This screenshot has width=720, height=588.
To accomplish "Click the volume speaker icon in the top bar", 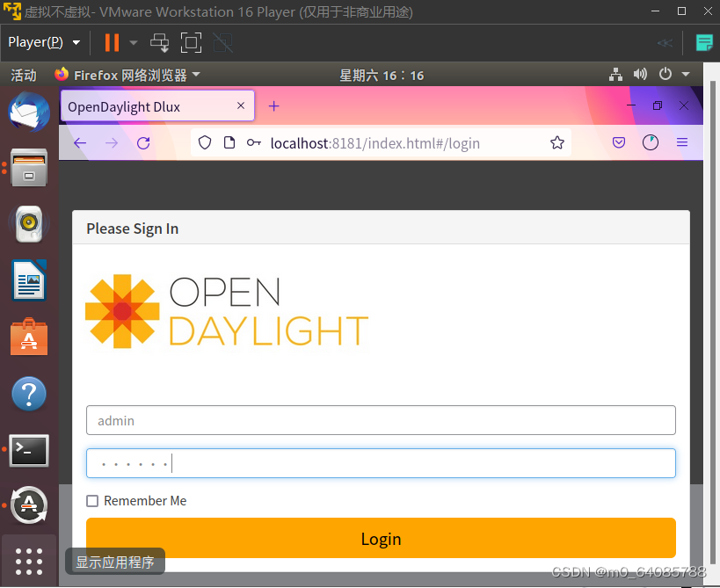I will (x=640, y=74).
